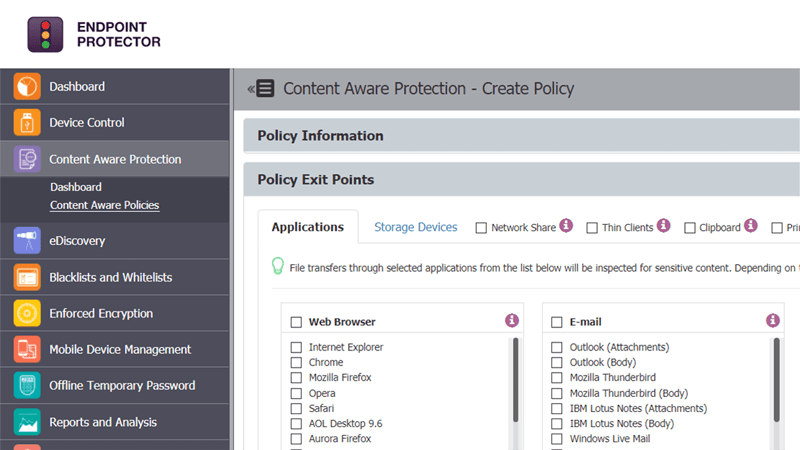The image size is (800, 450).
Task: Click the Mobile Device Management icon
Action: (27, 349)
